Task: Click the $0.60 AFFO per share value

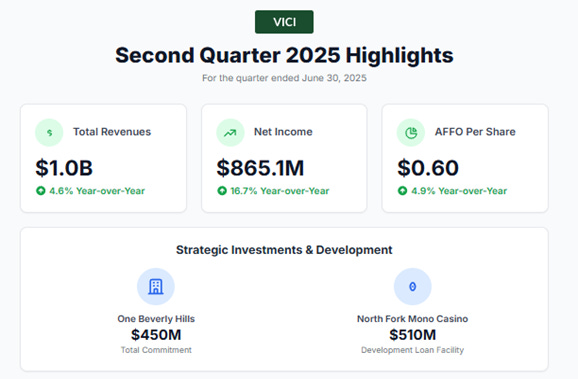Action: [428, 168]
